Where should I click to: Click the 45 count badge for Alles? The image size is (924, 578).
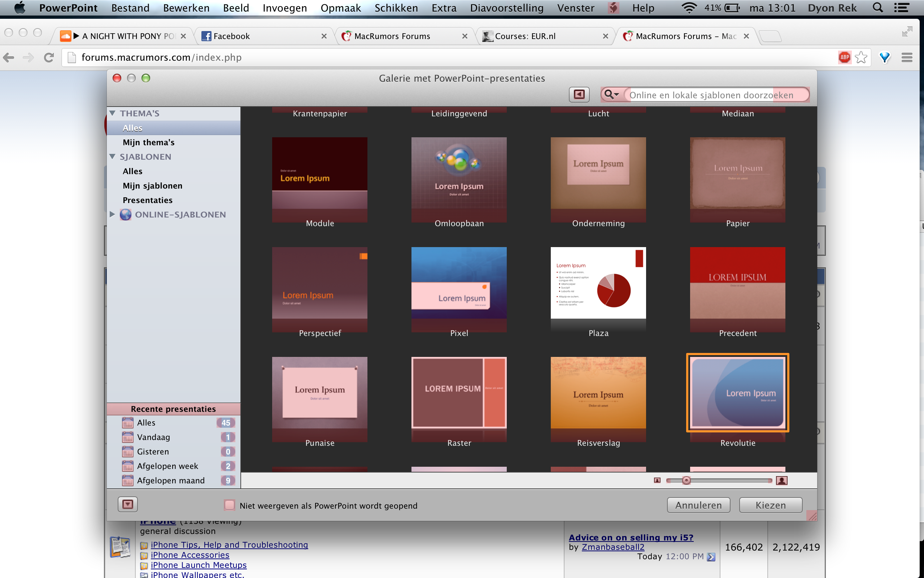click(226, 422)
